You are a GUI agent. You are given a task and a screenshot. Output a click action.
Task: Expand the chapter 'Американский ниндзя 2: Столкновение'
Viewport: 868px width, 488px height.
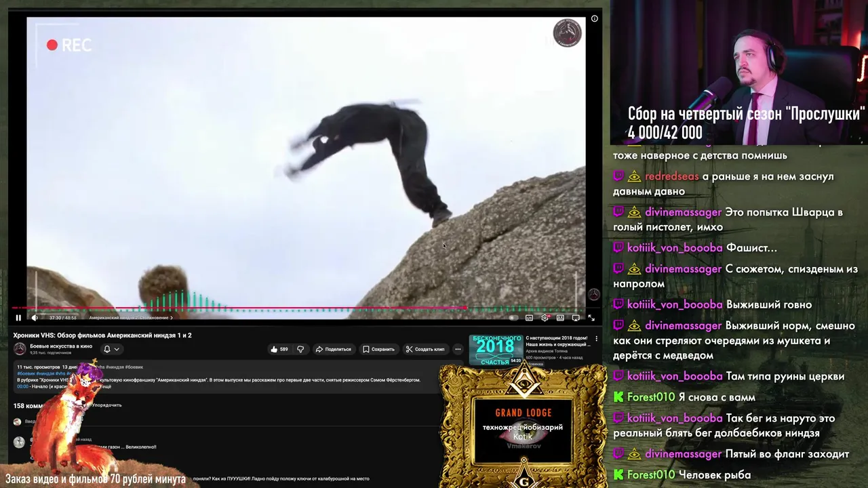click(131, 317)
